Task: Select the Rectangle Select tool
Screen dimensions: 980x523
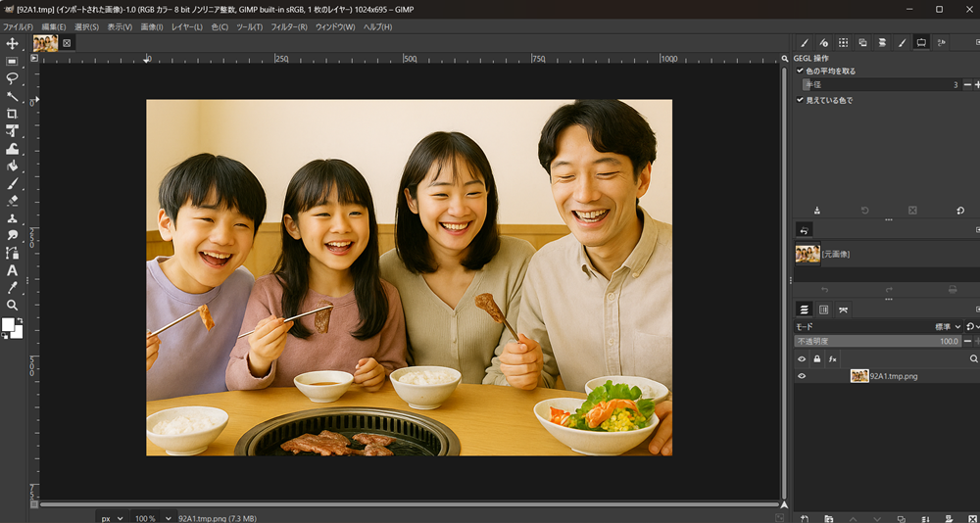Action: [x=12, y=62]
